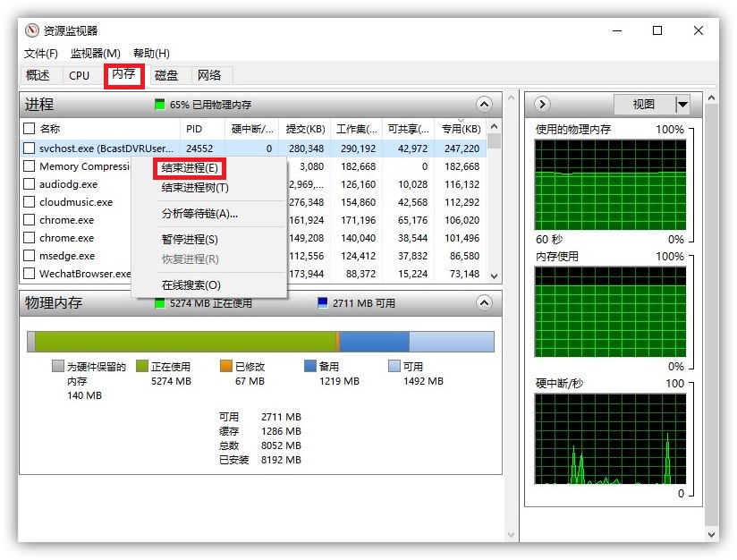Screen dimensions: 737x560
Task: Choose 结束进程树 in the context menu
Action: tap(191, 189)
